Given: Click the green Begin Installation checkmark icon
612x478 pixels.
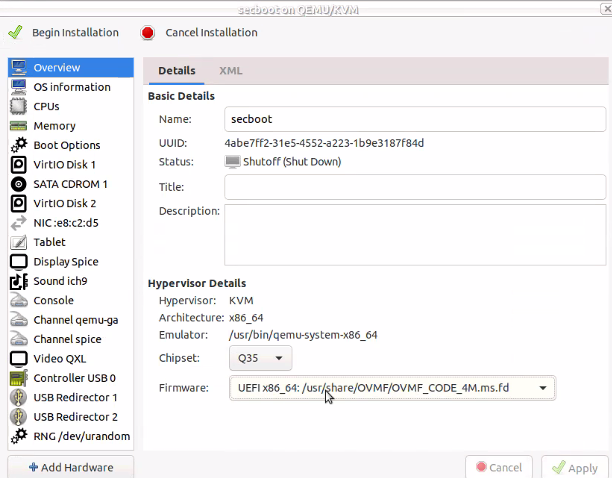Looking at the screenshot, I should tap(15, 32).
